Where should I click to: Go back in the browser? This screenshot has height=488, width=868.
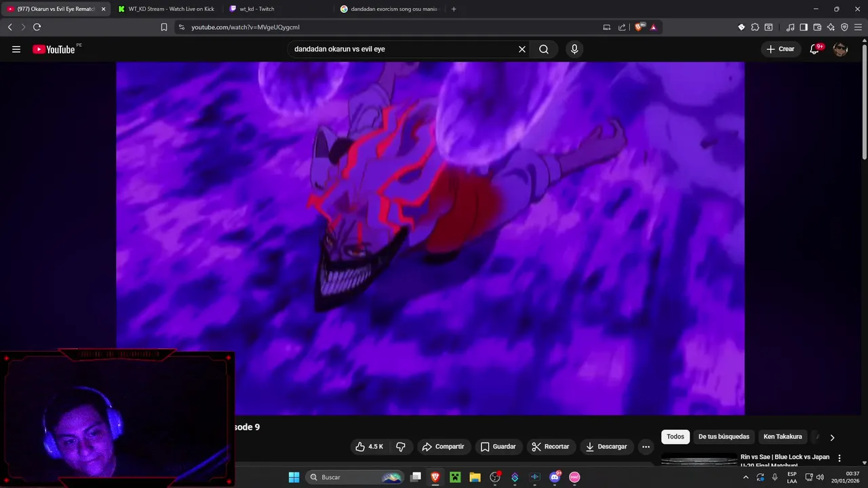[x=9, y=27]
